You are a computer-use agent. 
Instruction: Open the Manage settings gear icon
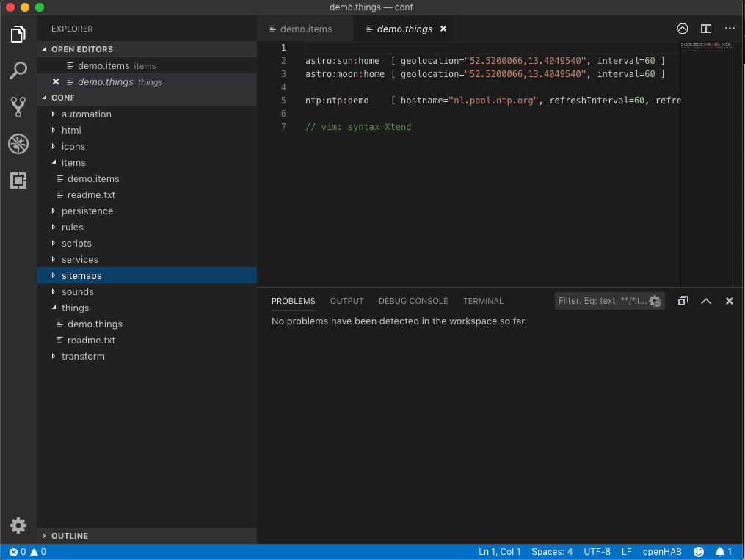click(18, 526)
